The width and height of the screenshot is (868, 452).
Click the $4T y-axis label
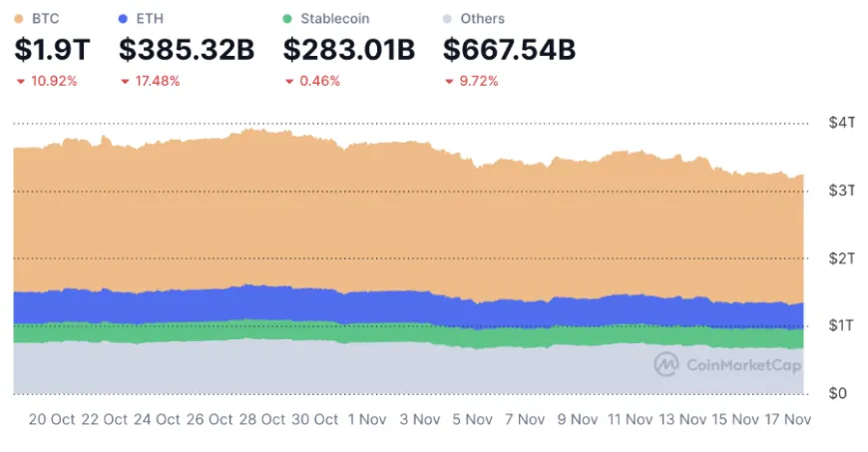(841, 123)
